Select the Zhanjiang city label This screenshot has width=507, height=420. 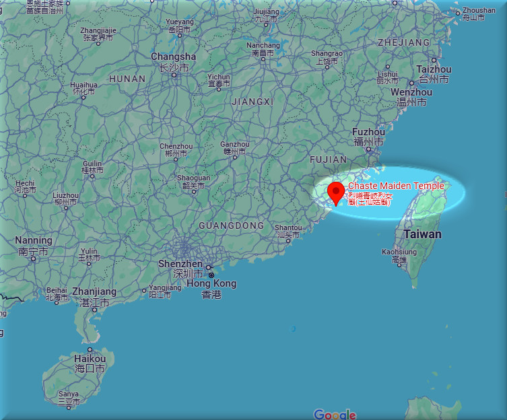(94, 291)
